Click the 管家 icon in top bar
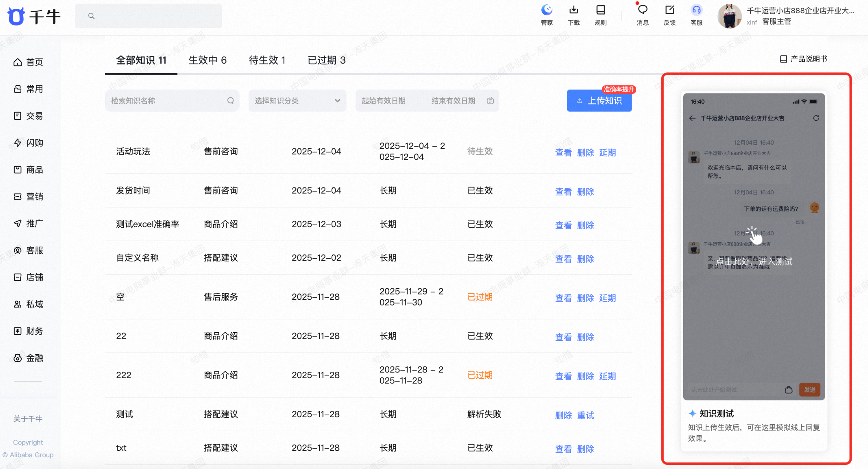 click(547, 15)
